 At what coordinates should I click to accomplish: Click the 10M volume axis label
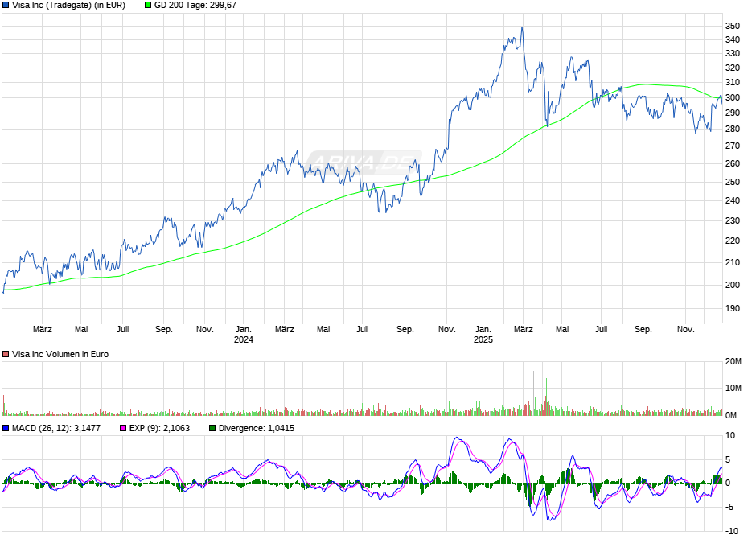(x=733, y=389)
